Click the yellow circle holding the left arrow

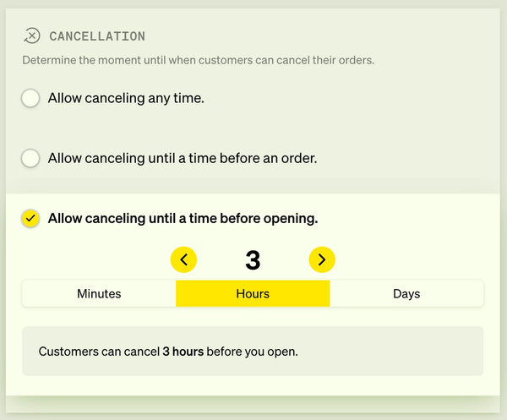tap(183, 259)
